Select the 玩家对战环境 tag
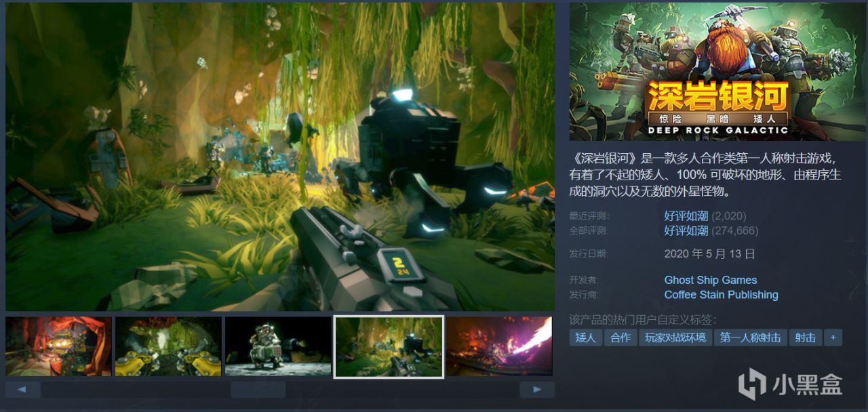868x412 pixels. click(675, 337)
